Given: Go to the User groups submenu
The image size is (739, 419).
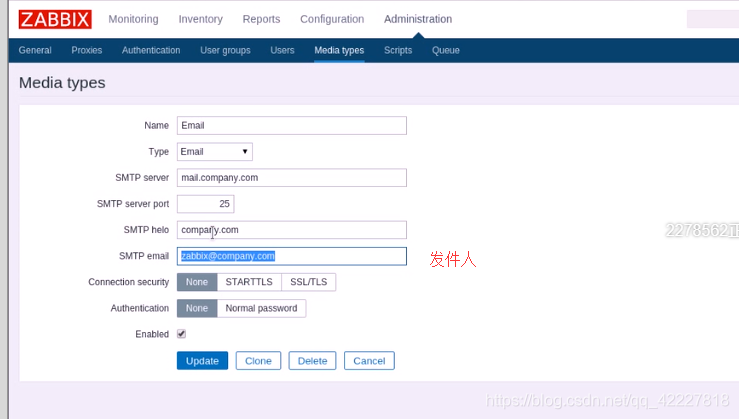Looking at the screenshot, I should (225, 50).
